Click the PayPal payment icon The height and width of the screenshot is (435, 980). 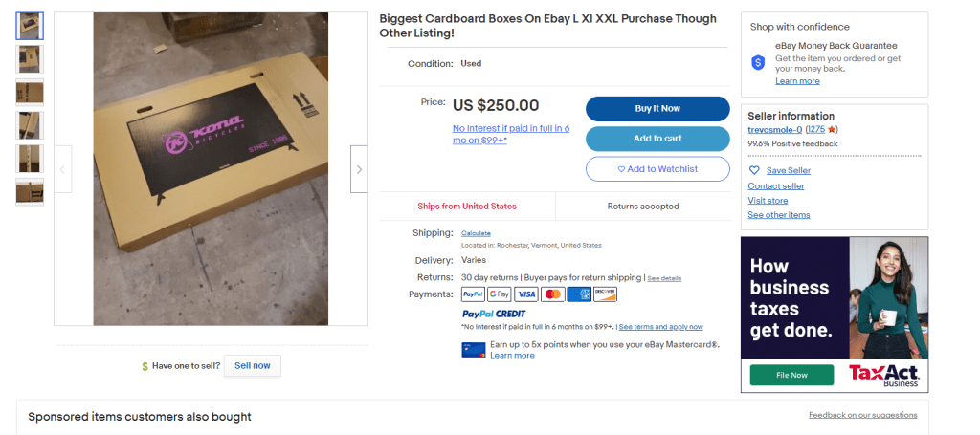click(473, 294)
